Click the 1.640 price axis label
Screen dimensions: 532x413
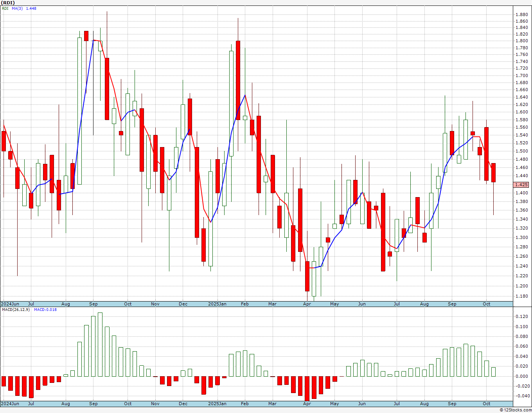521,97
